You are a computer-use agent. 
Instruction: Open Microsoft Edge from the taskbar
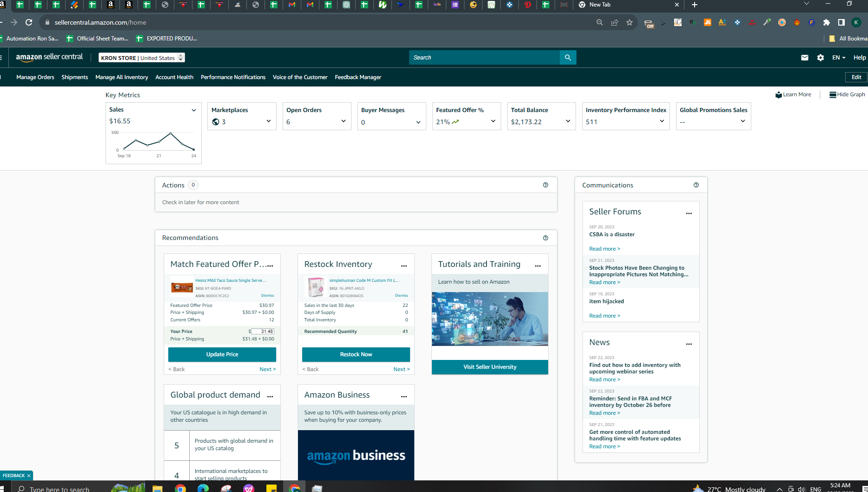pos(203,488)
